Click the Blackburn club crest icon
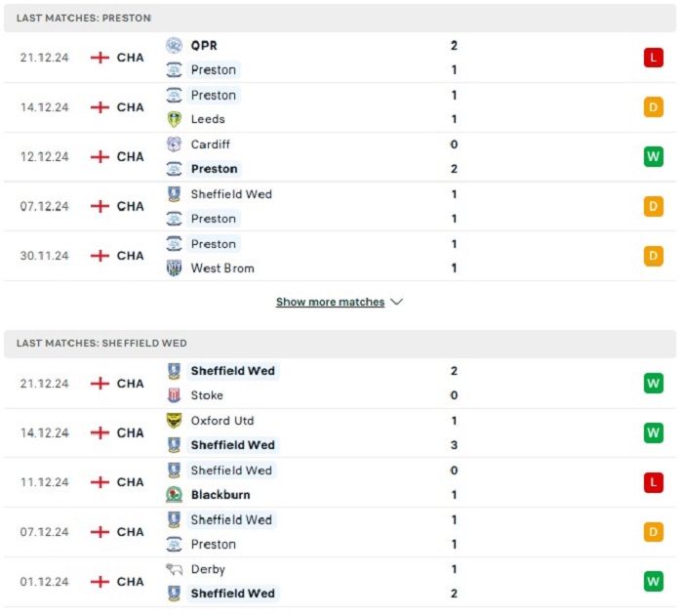683x616 pixels. point(174,494)
